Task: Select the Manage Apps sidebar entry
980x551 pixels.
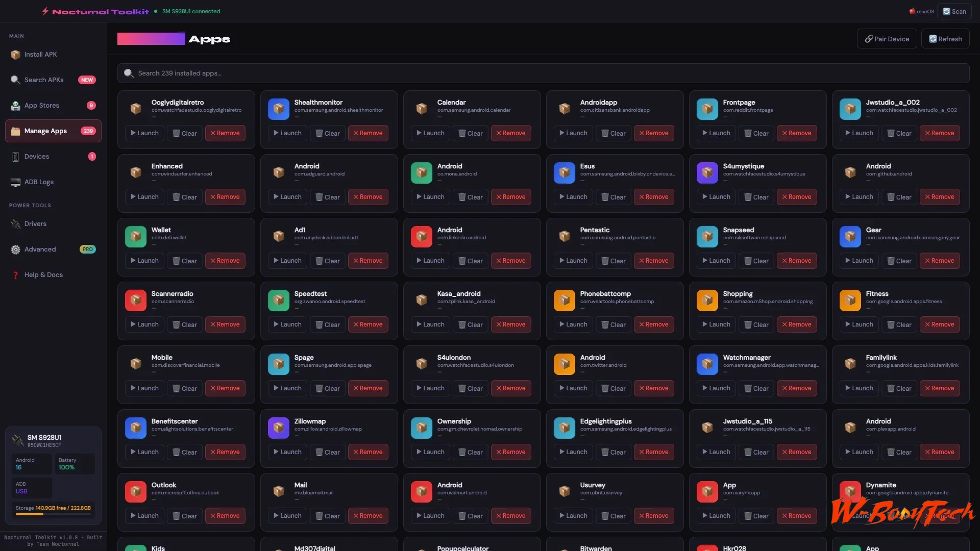Action: point(53,131)
